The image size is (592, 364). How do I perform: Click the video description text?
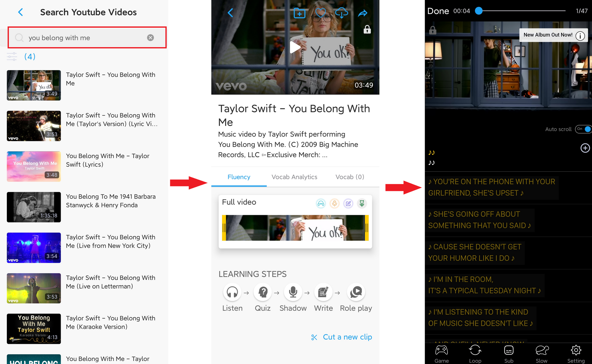(x=288, y=144)
